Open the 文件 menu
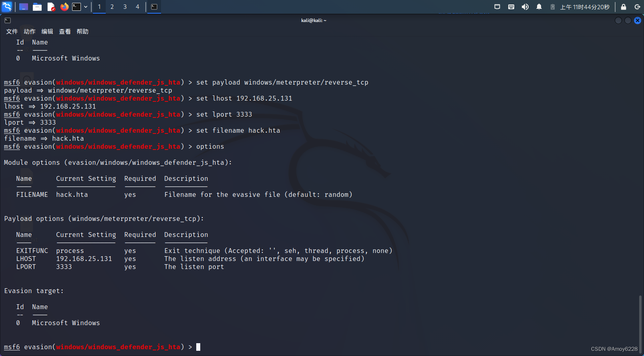This screenshot has height=356, width=644. point(12,32)
